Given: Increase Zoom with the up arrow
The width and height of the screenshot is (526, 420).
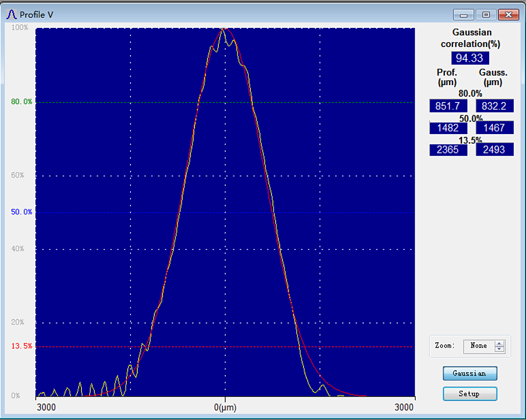Looking at the screenshot, I should [499, 343].
